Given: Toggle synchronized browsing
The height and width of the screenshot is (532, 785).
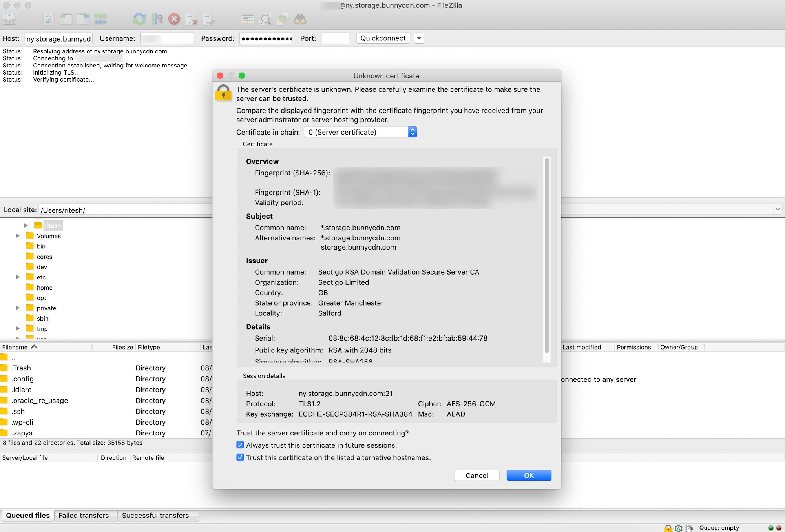Looking at the screenshot, I should pyautogui.click(x=282, y=18).
